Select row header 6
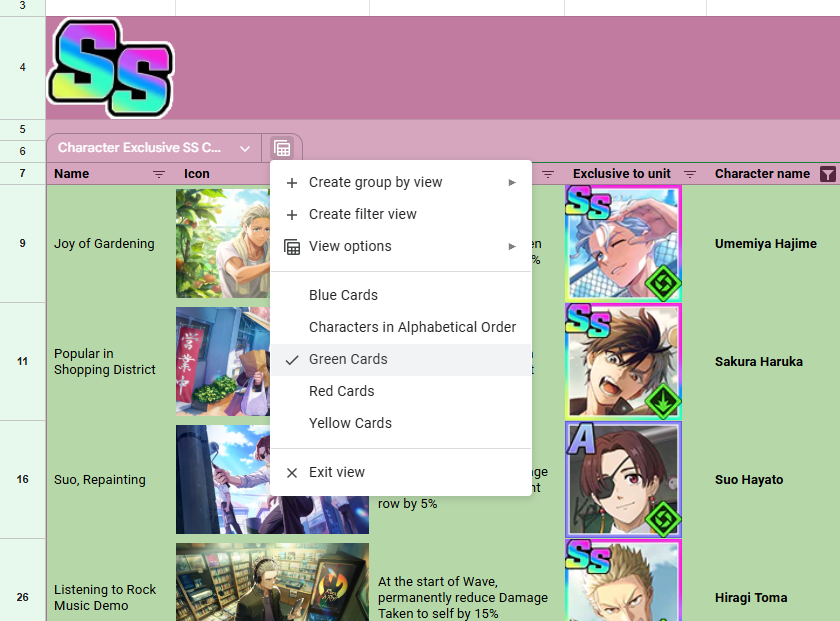840x621 pixels. [x=22, y=152]
